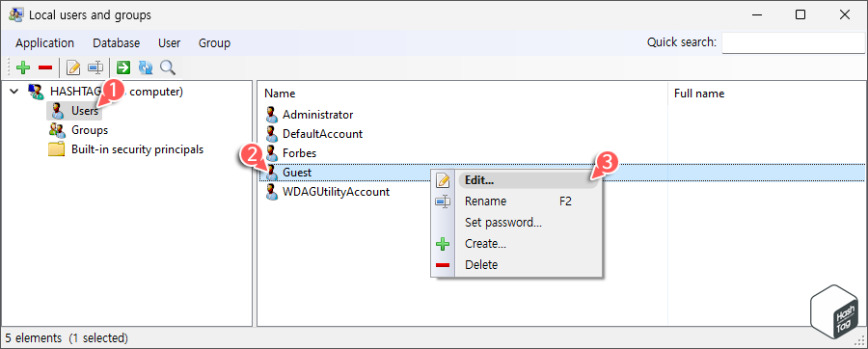Select the Forbes row name

300,152
